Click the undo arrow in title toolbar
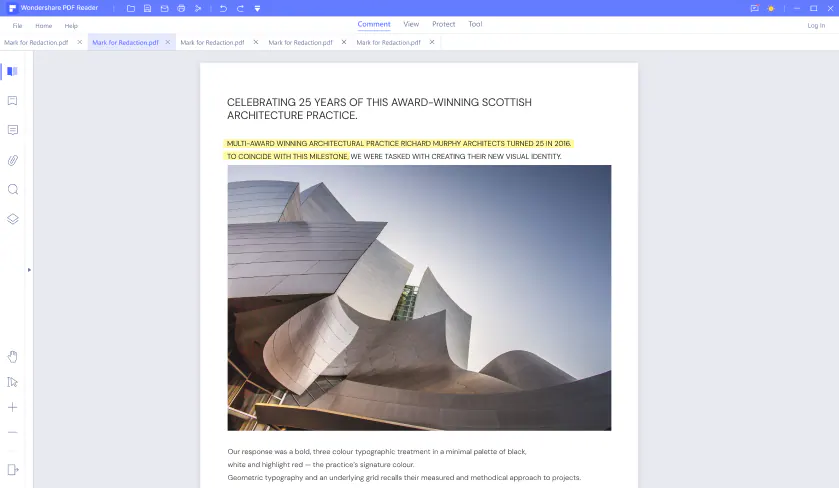Viewport: 839px width, 488px height. [223, 9]
